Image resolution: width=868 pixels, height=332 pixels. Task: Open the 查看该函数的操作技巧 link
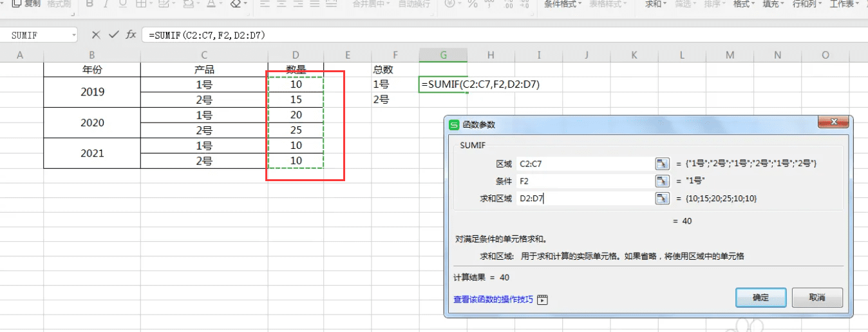pos(493,300)
